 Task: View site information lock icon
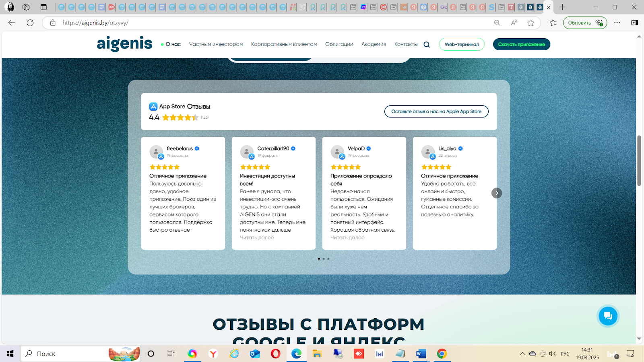(53, 23)
